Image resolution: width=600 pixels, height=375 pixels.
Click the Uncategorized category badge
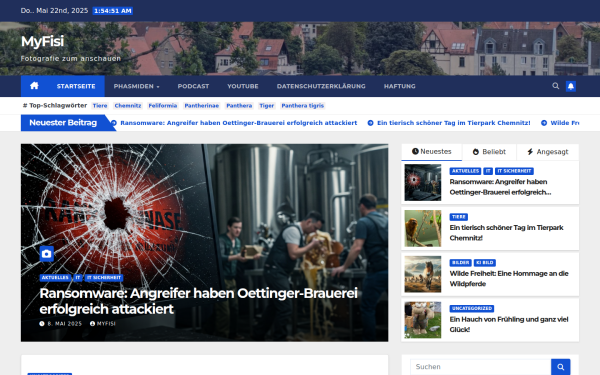click(472, 308)
